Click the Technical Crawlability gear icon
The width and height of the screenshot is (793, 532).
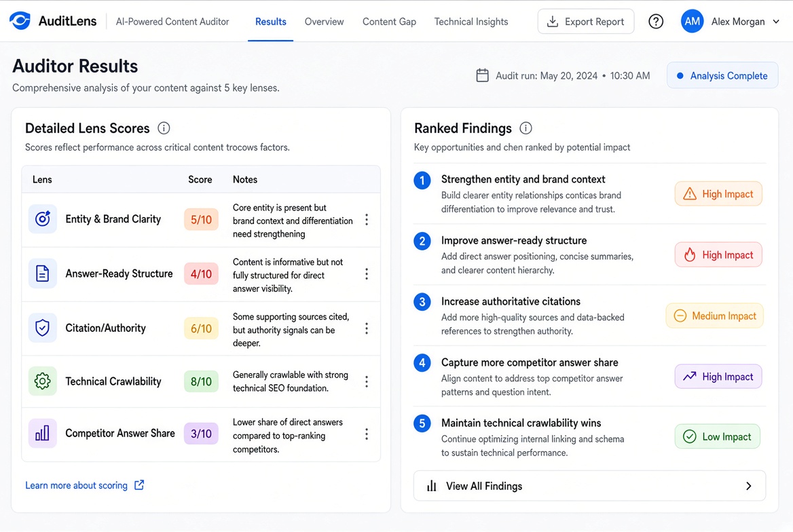coord(43,381)
